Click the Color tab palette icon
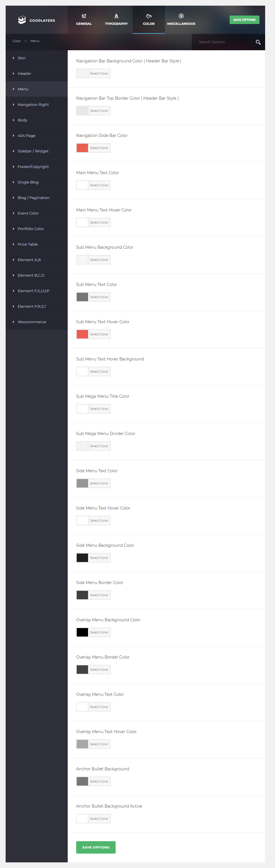The height and width of the screenshot is (868, 275). (149, 16)
